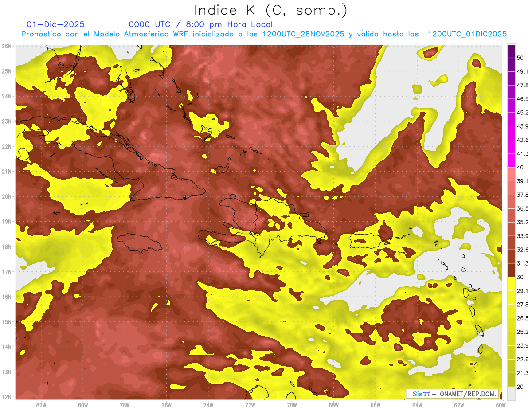
Task: Click the colorbar value "41.3"
Action: click(x=523, y=154)
